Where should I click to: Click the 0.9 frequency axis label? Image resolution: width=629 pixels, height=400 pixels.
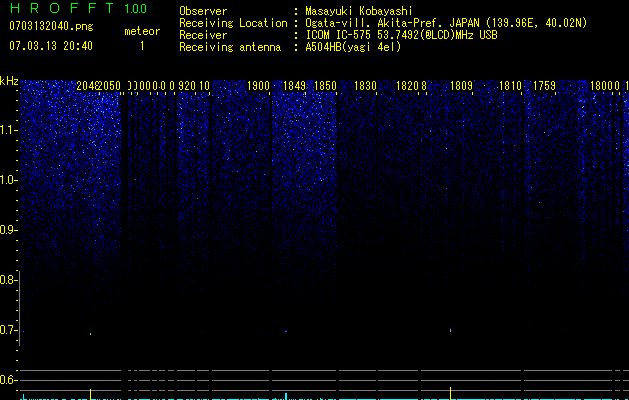9,230
